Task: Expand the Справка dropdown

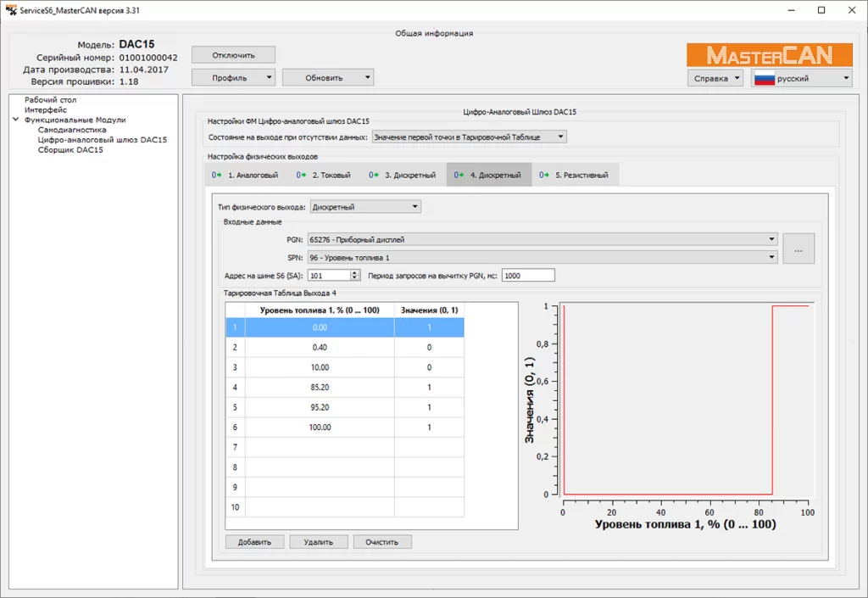Action: click(715, 78)
